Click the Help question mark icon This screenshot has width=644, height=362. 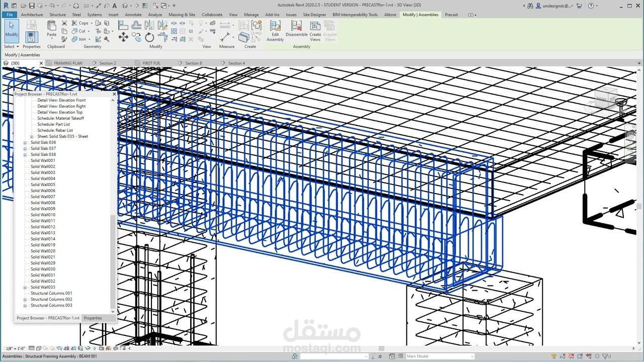pos(591,6)
